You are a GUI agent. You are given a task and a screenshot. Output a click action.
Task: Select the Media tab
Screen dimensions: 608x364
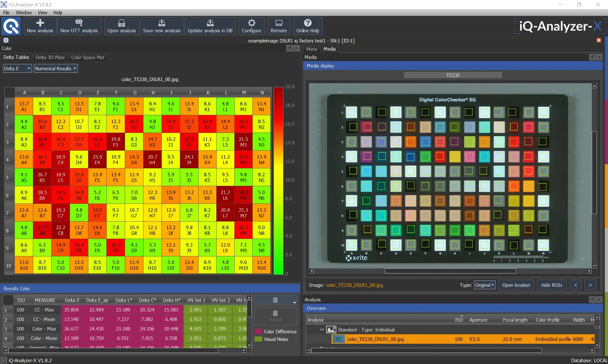[329, 49]
